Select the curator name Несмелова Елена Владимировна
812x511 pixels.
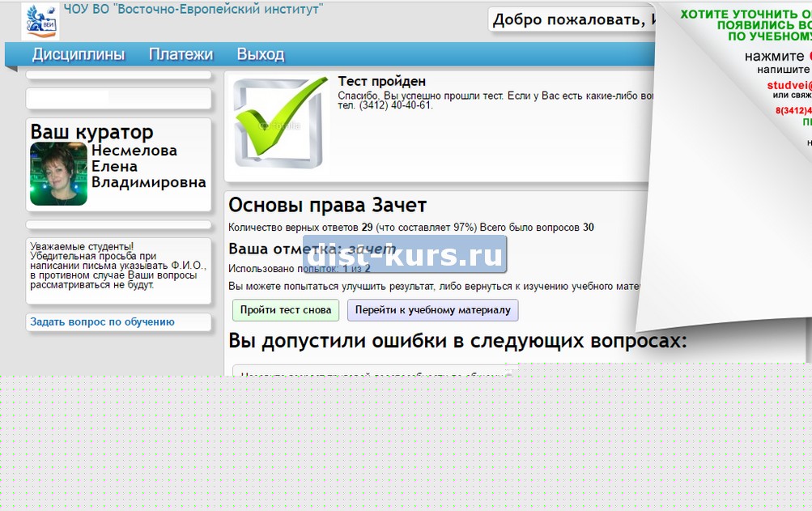coord(149,166)
